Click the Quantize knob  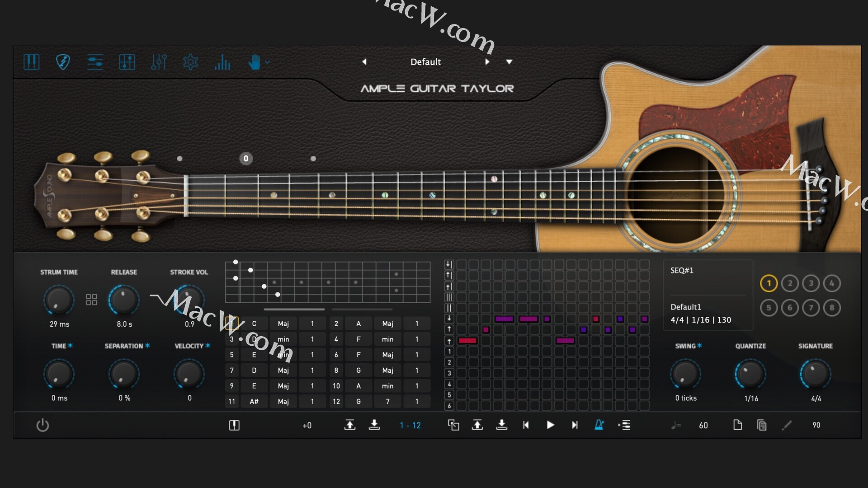coord(750,374)
